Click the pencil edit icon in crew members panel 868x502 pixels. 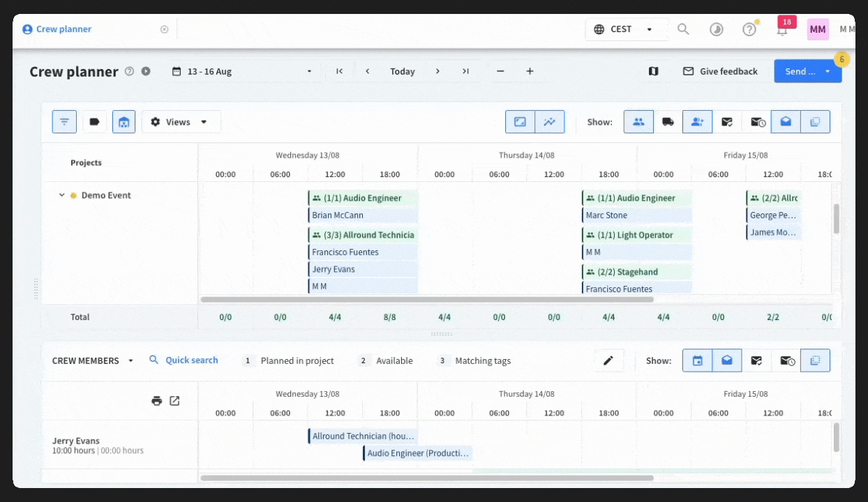[x=608, y=360]
